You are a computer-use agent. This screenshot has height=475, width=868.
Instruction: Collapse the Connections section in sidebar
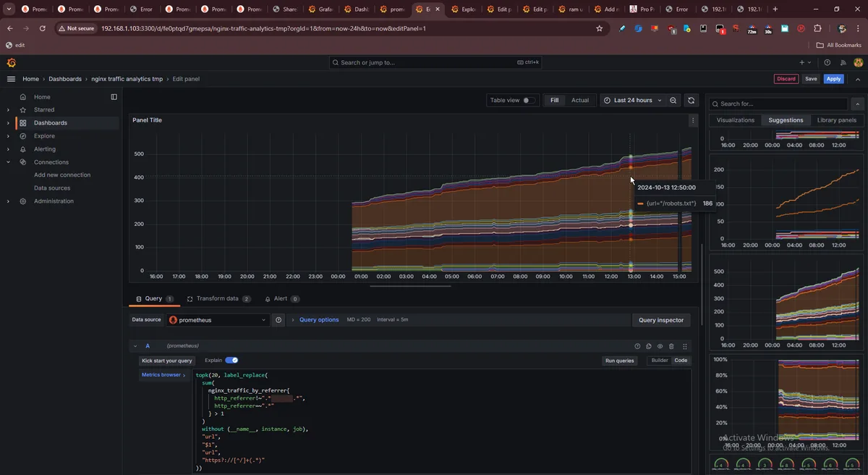[8, 162]
